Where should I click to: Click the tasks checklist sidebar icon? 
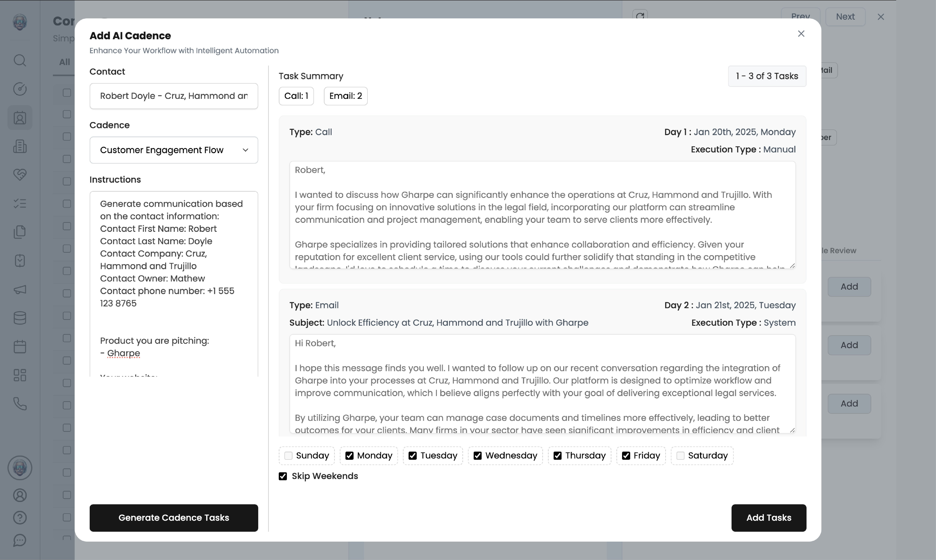[x=20, y=204]
